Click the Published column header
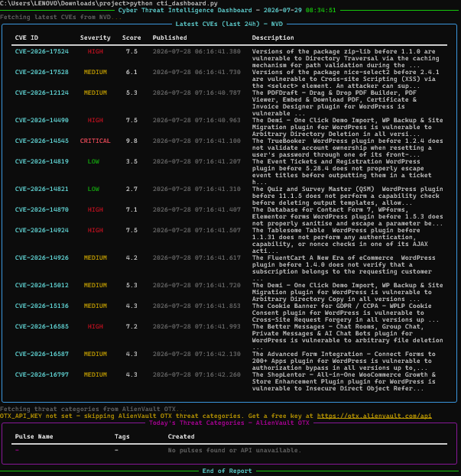The image size is (461, 476). (x=170, y=37)
